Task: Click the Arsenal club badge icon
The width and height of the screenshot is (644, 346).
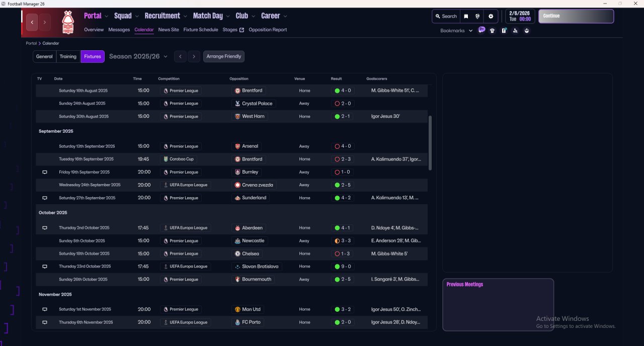Action: (x=237, y=146)
